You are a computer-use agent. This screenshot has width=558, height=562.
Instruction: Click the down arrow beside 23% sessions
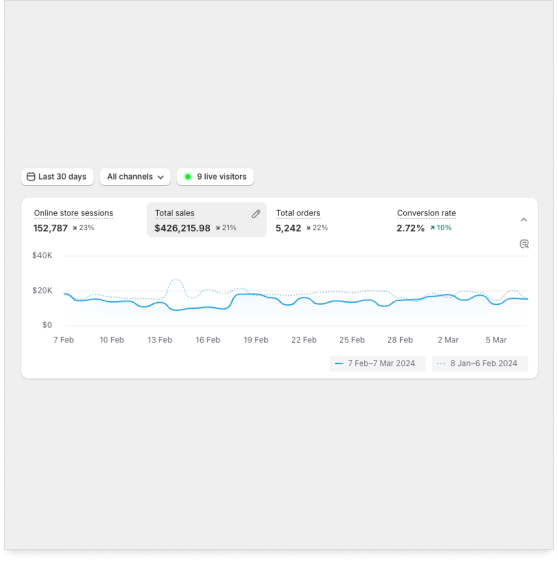click(75, 228)
